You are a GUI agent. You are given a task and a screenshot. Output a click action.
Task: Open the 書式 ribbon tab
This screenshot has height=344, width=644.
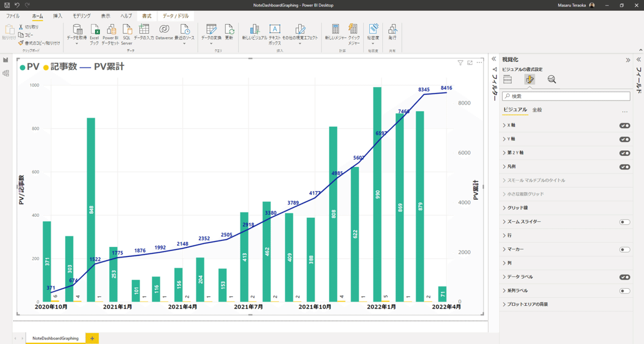(146, 16)
